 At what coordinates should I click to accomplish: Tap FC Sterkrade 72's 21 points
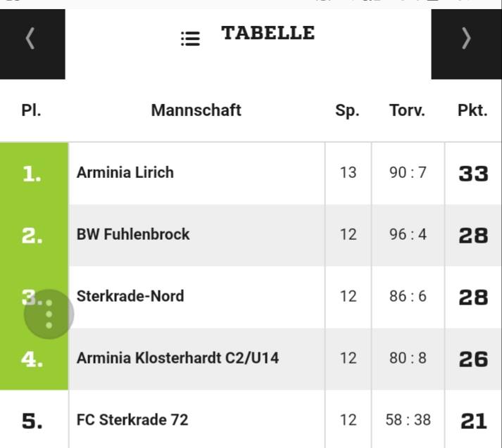click(x=473, y=421)
